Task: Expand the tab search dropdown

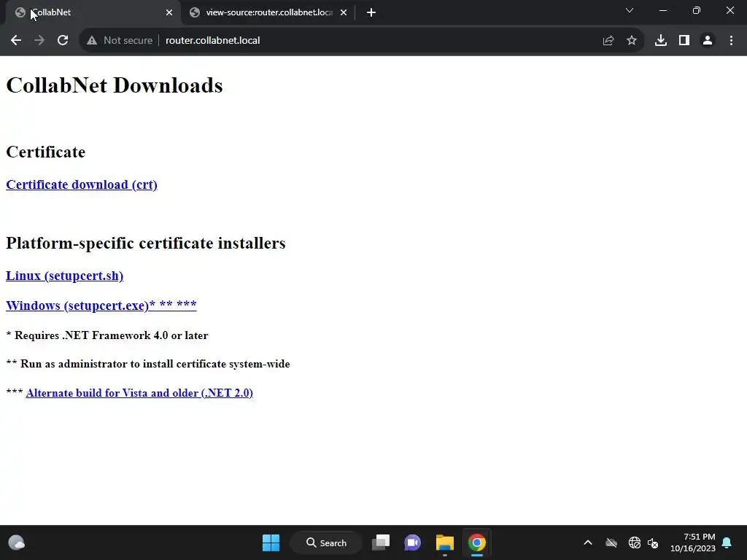Action: [x=630, y=10]
